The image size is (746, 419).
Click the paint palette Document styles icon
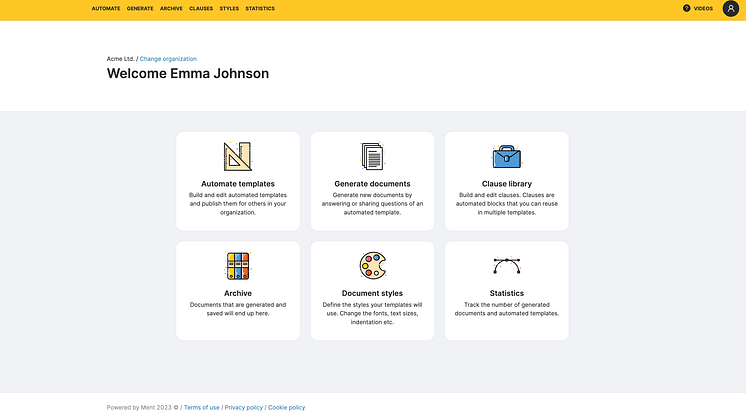tap(372, 266)
